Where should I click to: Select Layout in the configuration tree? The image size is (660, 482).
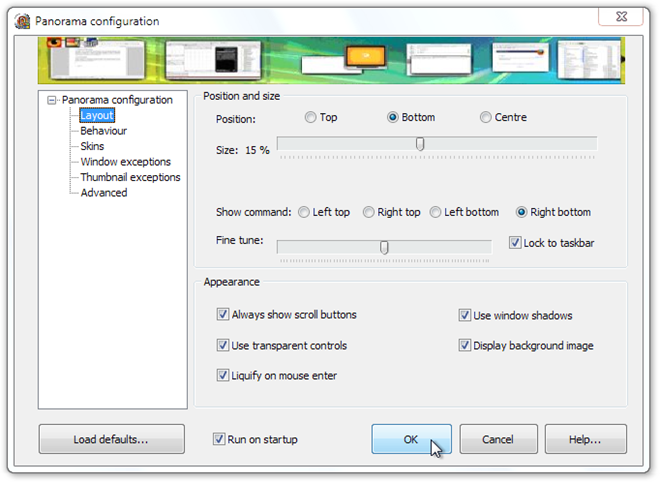point(97,115)
